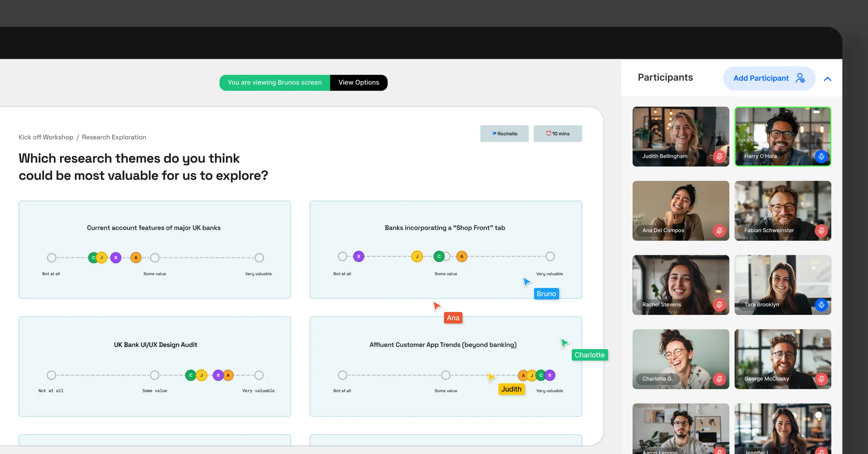The image size is (868, 454).
Task: Click Charlotte G.'s muted mic icon
Action: [x=719, y=379]
